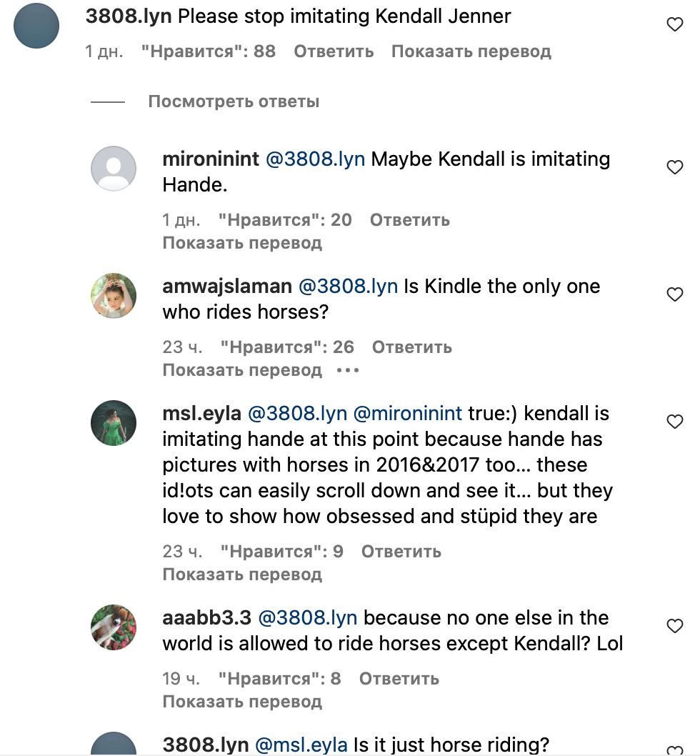Open 3808.lyn's profile picture avatar
Image resolution: width=700 pixels, height=756 pixels.
click(x=36, y=26)
